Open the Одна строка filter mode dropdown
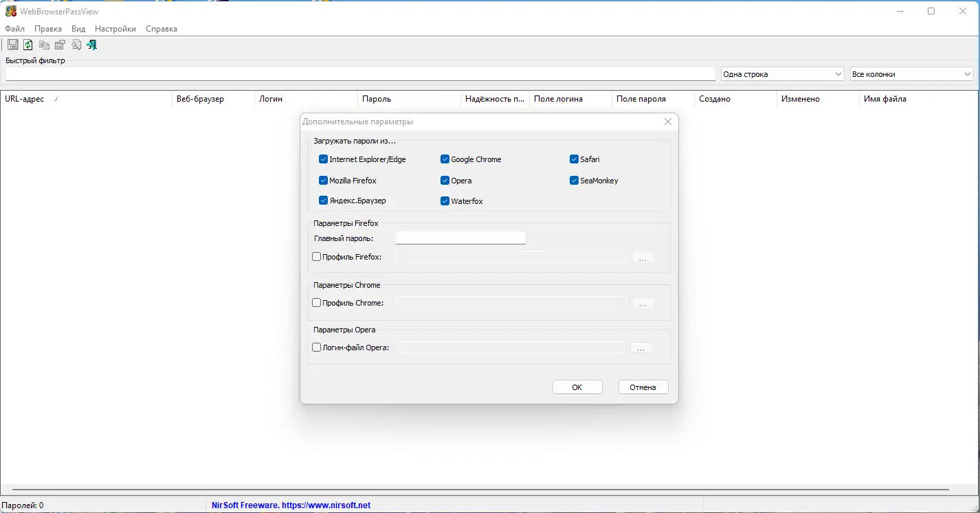This screenshot has height=513, width=980. (782, 74)
